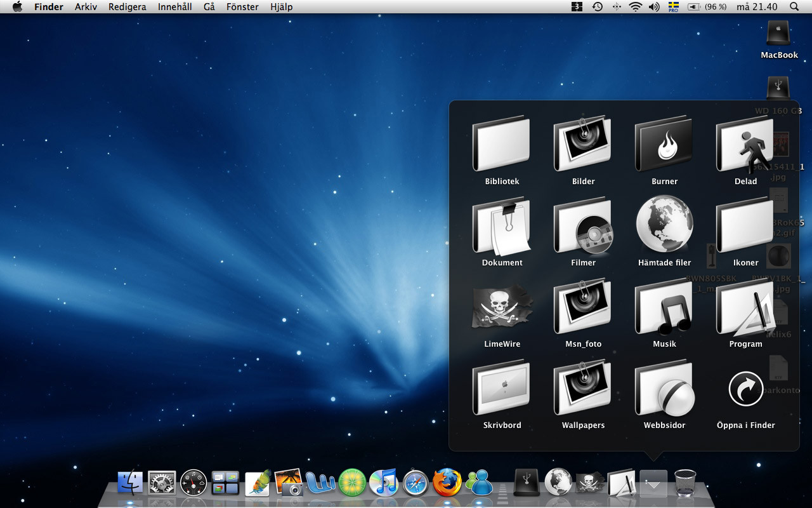Screen dimensions: 812x508
Task: Open the Filmer movies folder
Action: pos(582,225)
